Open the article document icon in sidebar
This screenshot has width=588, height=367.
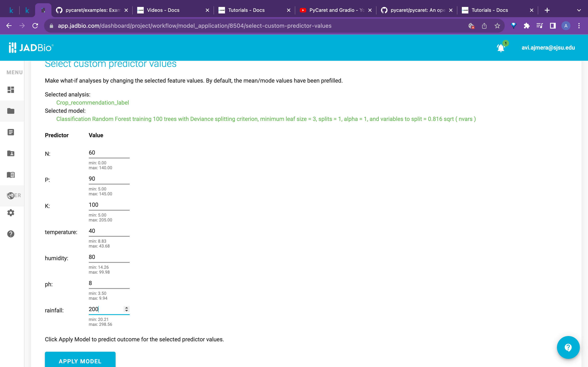click(11, 132)
